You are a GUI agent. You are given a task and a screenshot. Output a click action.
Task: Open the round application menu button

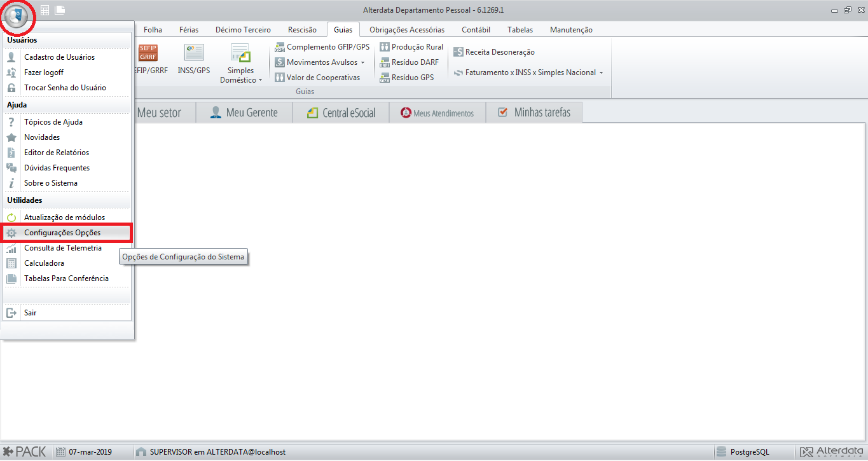pyautogui.click(x=17, y=16)
